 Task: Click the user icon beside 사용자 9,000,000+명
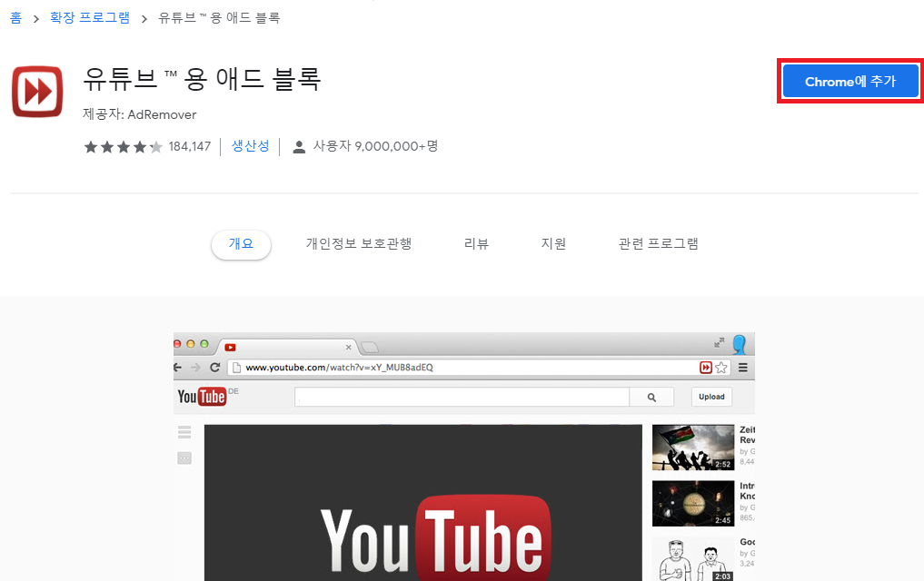point(299,146)
